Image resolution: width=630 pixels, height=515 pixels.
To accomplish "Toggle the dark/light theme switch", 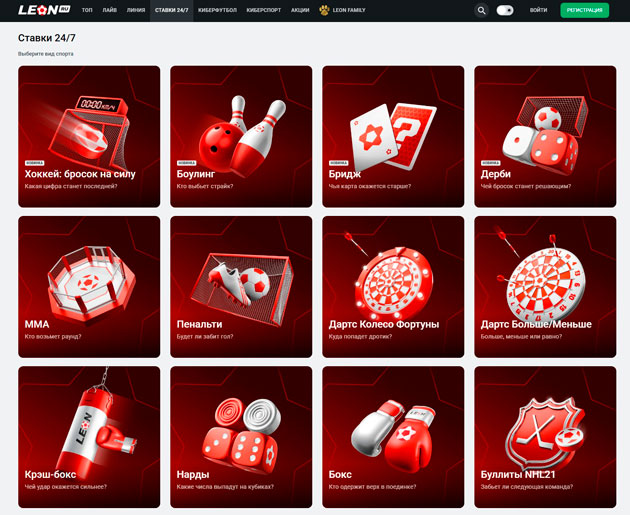I will (505, 10).
